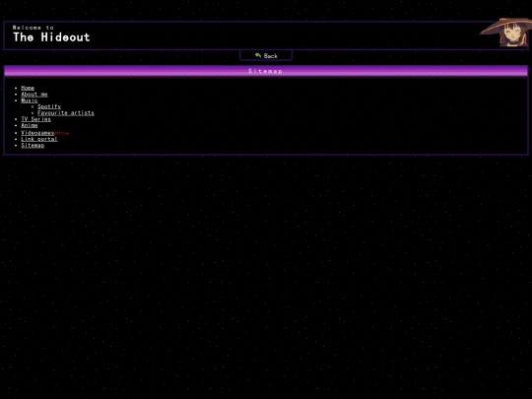Viewport: 532px width, 399px height.
Task: Click the green arrow icon on Back
Action: [258, 55]
